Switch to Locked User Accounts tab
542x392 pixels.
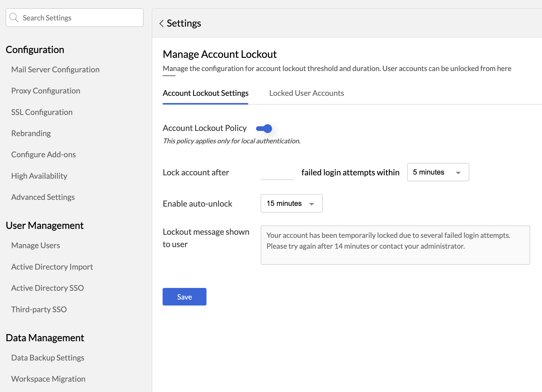[306, 93]
